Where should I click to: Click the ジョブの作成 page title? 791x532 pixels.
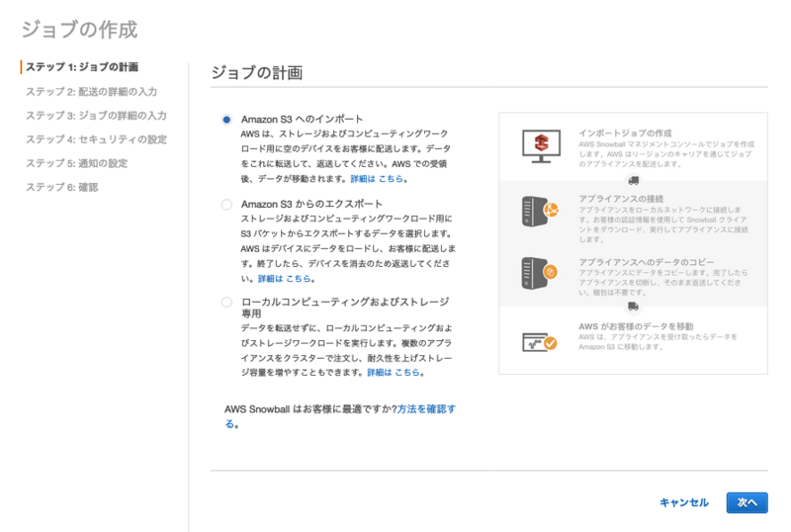[80, 30]
